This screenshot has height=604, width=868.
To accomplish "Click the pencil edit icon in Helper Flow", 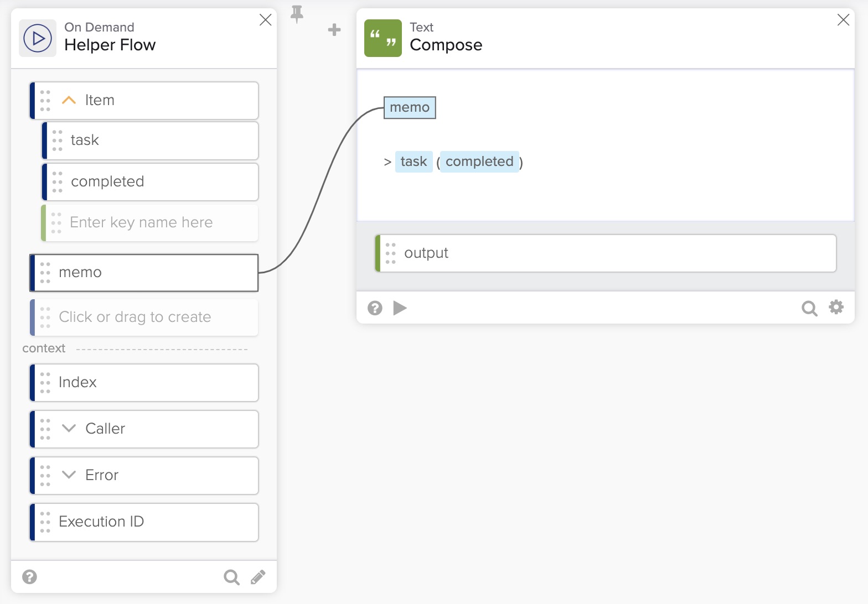I will coord(258,577).
